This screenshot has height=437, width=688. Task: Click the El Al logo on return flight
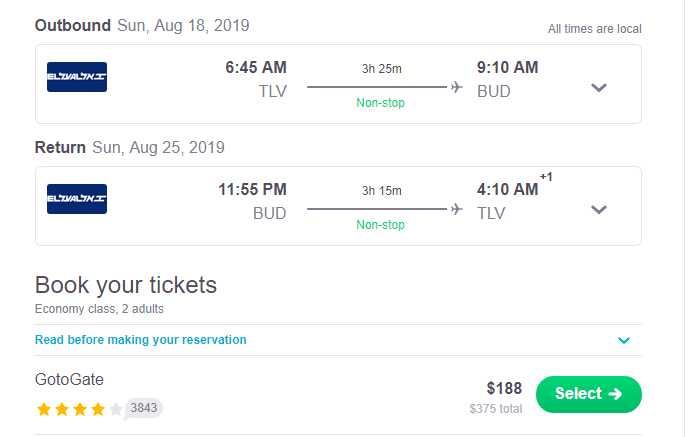click(77, 199)
